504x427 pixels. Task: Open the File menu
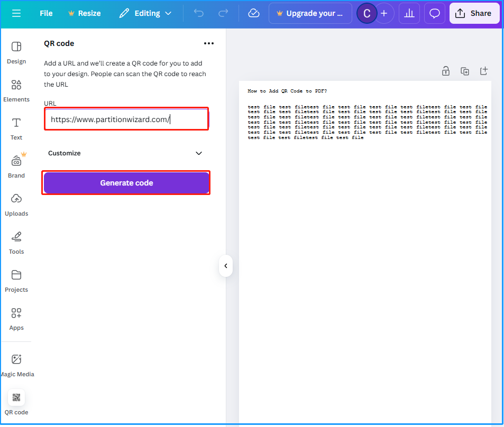46,13
